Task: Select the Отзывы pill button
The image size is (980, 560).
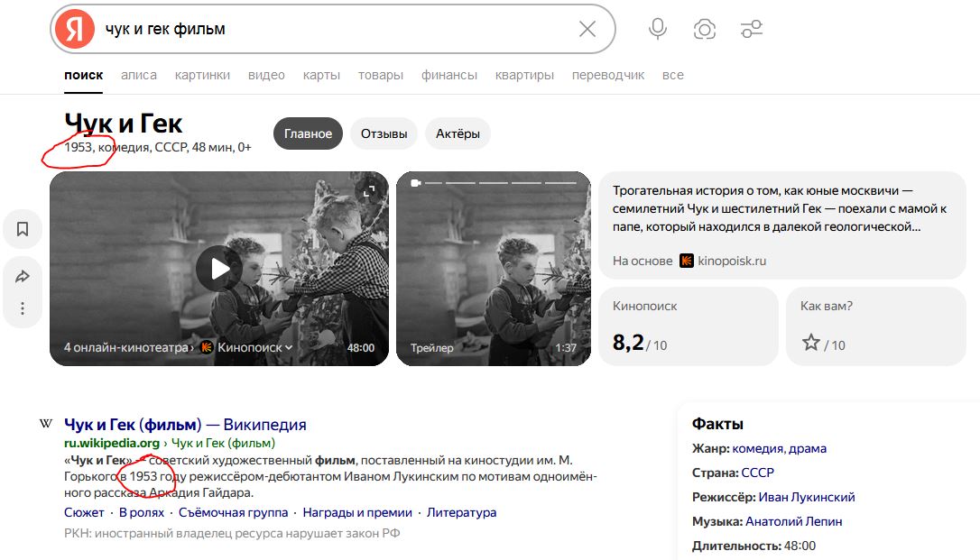Action: [384, 133]
